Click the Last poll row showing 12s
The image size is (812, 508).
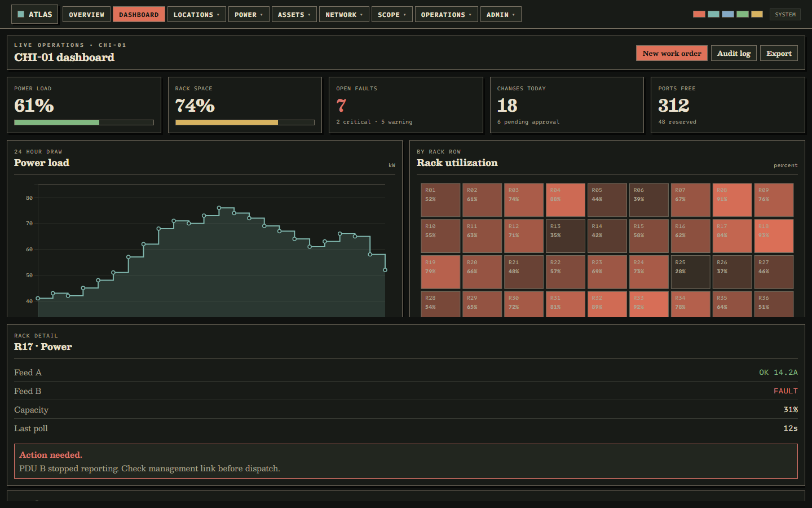pos(406,428)
